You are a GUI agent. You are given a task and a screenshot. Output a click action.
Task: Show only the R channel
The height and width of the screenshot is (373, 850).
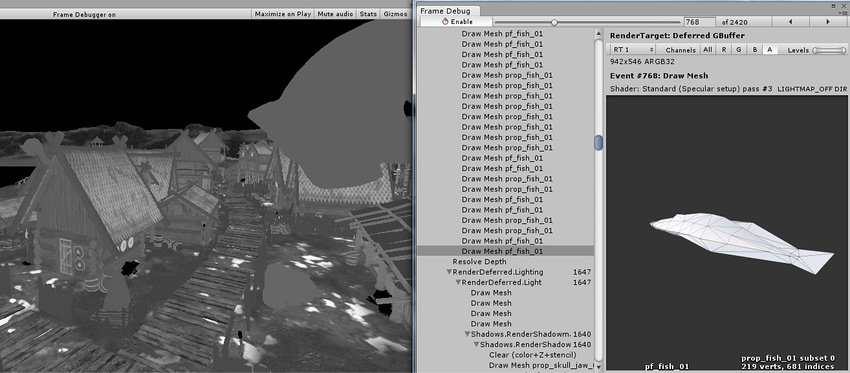point(724,50)
